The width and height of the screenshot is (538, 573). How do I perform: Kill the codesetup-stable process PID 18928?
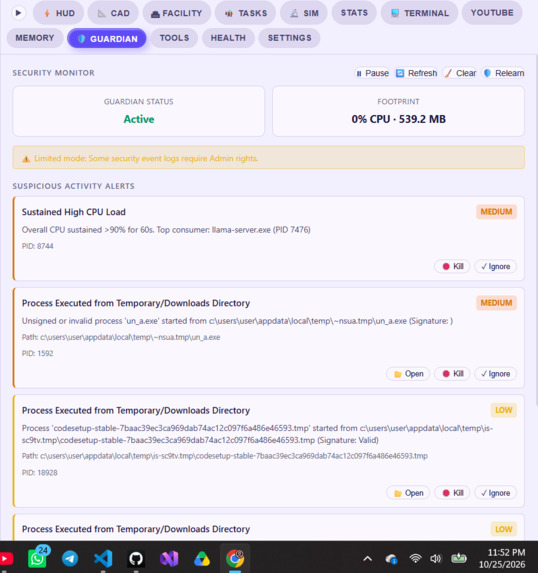(452, 493)
